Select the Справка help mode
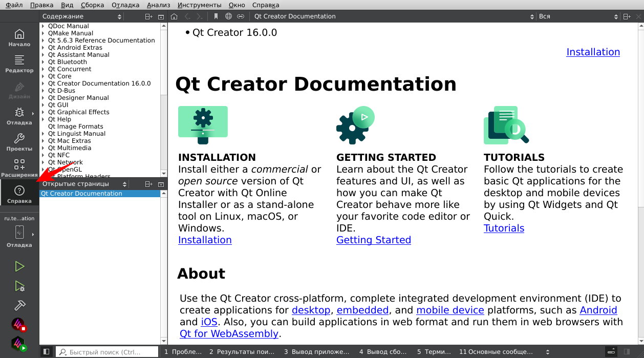Image resolution: width=644 pixels, height=358 pixels. pyautogui.click(x=19, y=195)
